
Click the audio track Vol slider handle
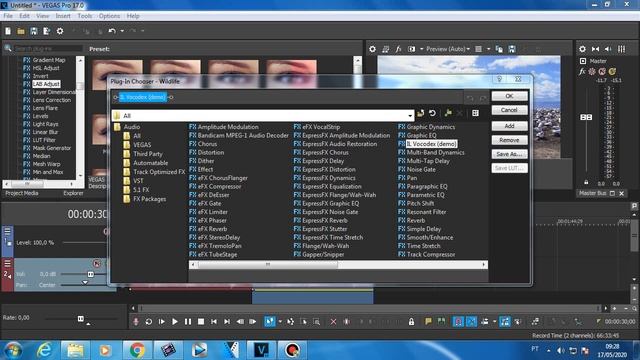pos(91,274)
